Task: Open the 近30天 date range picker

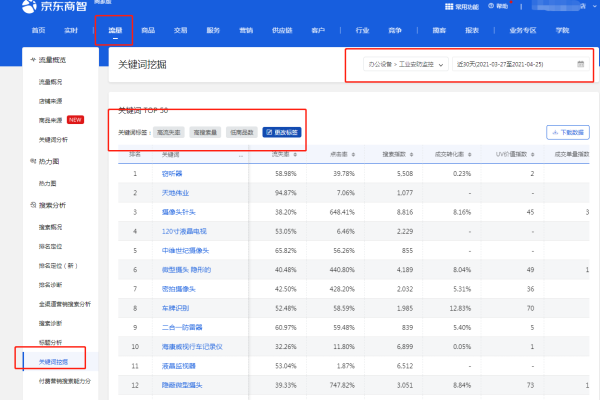Action: (520, 64)
